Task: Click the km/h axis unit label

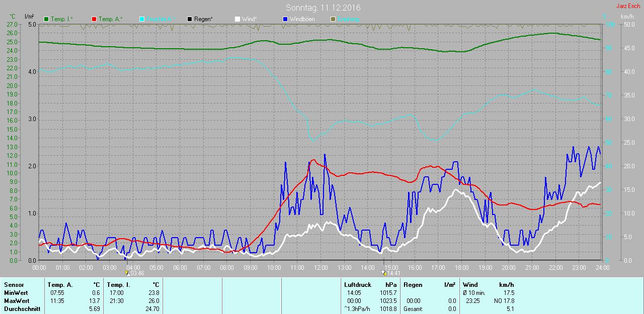Action: click(627, 17)
